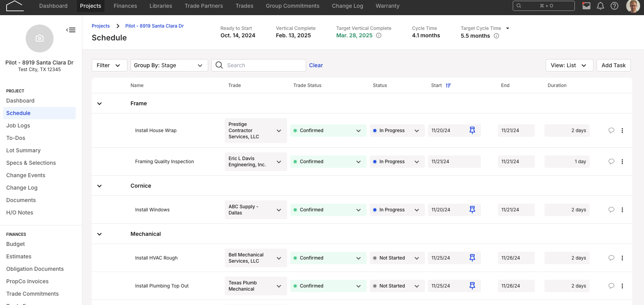Open the help question mark icon
Viewport: 644px width, 305px height.
pos(614,6)
